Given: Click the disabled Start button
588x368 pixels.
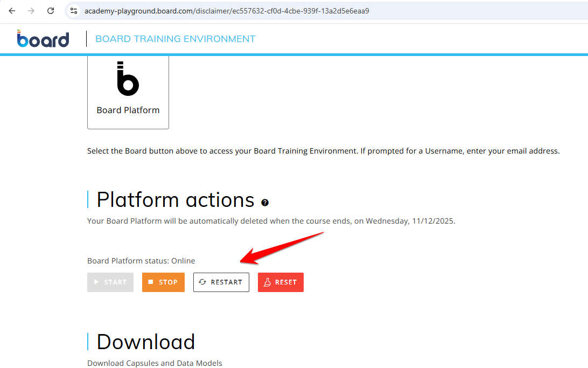Looking at the screenshot, I should [x=110, y=282].
